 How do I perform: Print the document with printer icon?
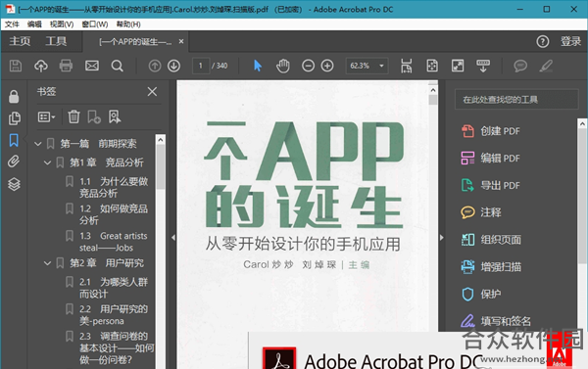[x=66, y=66]
